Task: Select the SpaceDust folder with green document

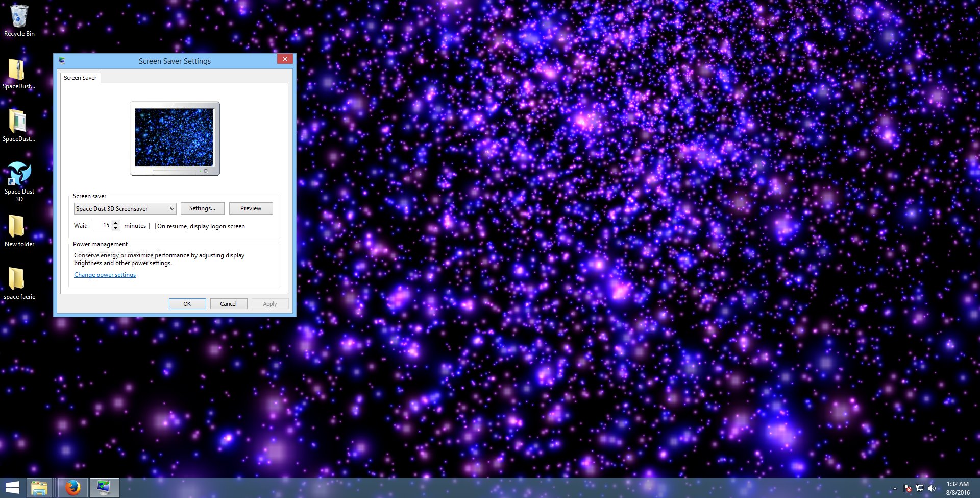Action: click(19, 126)
